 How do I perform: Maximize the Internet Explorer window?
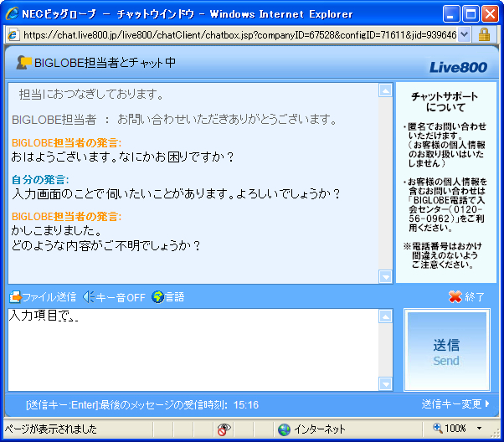point(471,14)
